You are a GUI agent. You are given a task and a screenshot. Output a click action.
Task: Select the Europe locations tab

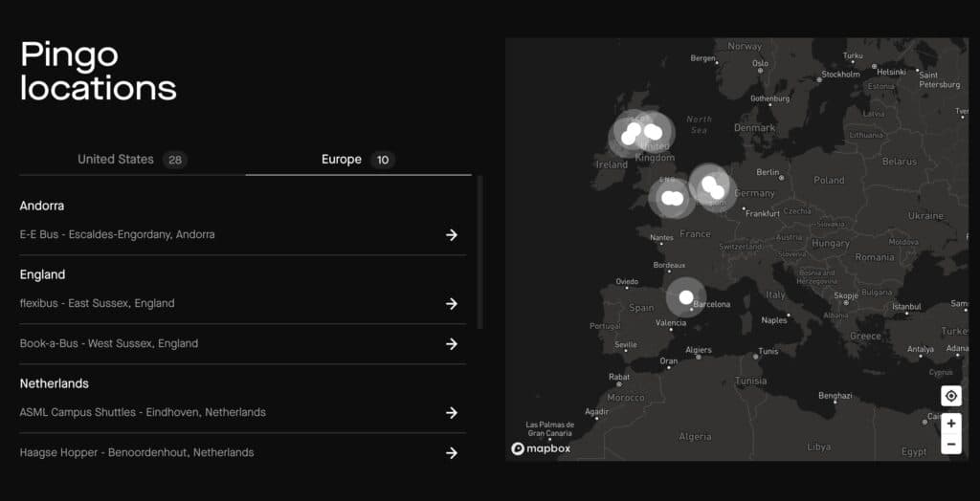point(358,160)
